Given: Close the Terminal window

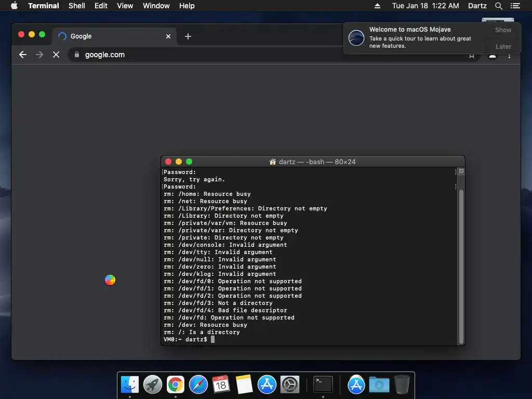Looking at the screenshot, I should click(168, 162).
